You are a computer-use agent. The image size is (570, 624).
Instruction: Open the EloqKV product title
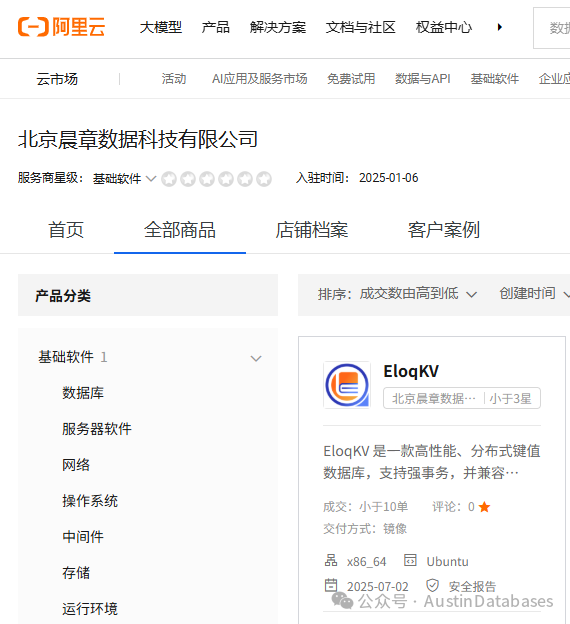click(411, 371)
